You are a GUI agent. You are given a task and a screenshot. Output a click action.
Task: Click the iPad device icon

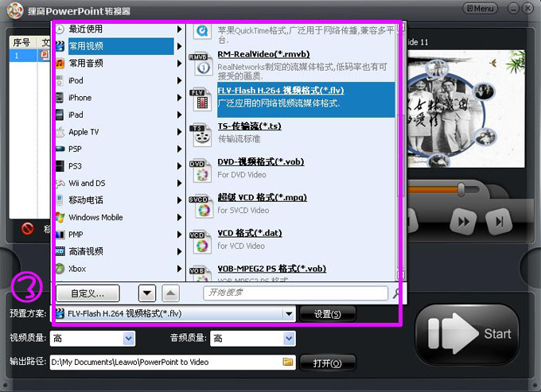tap(60, 114)
